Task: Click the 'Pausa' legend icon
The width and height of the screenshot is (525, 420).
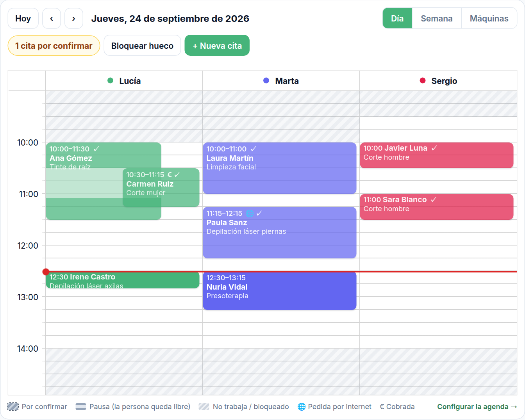Action: click(x=81, y=407)
